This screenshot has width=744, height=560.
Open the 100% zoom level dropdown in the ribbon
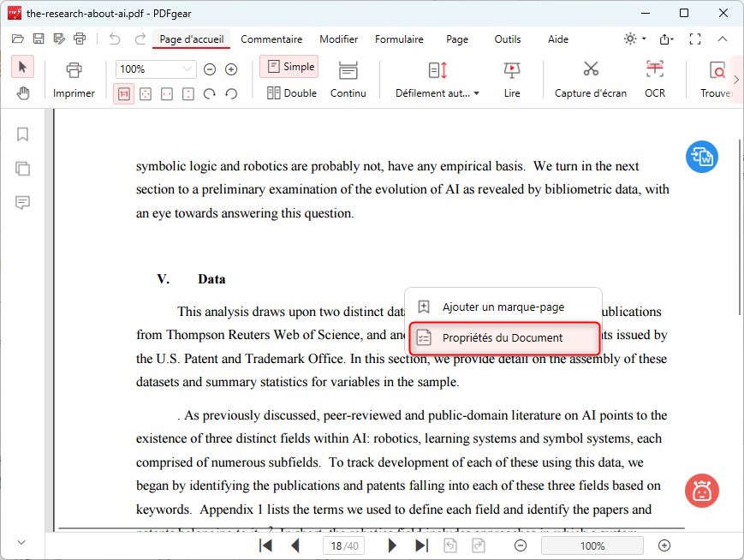coord(156,69)
